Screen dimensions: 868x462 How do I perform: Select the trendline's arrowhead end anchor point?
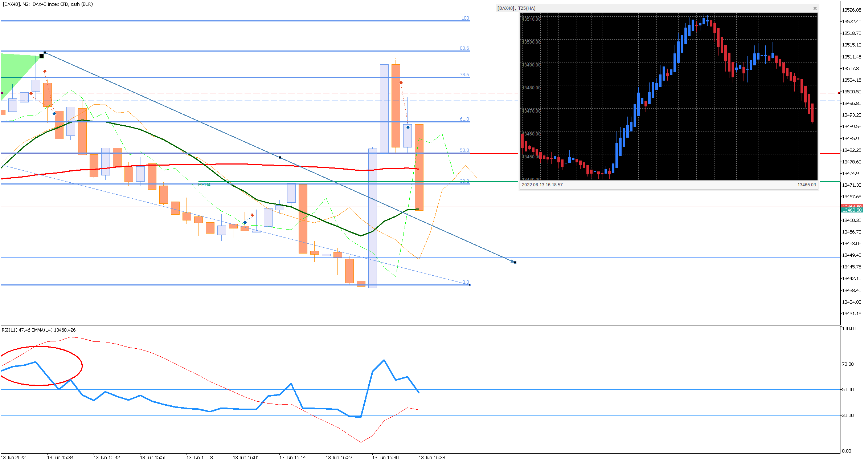tap(515, 262)
